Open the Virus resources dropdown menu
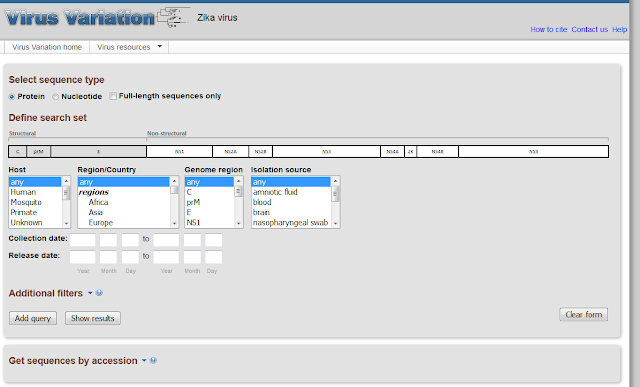The image size is (640, 387). click(x=129, y=47)
